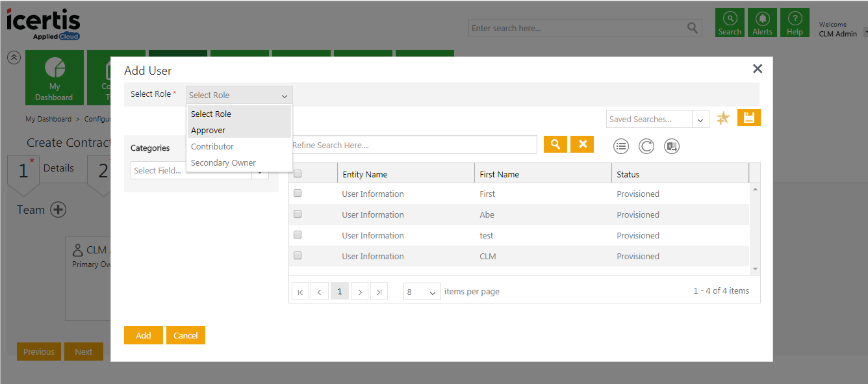Go to next page of grid
The image size is (868, 384).
pos(360,292)
